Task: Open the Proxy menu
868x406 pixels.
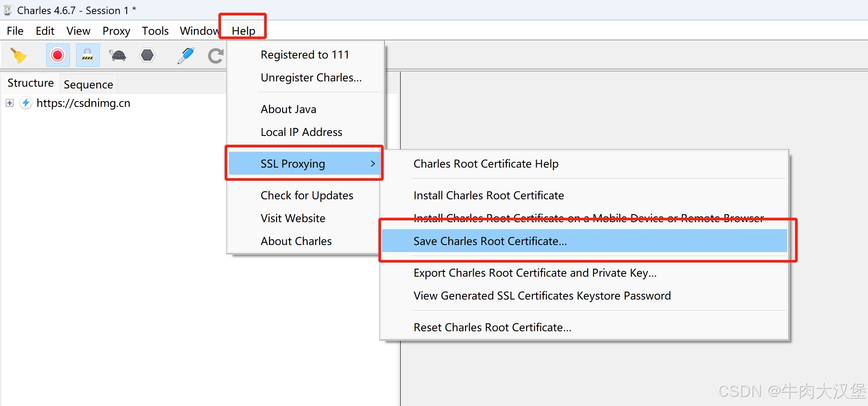Action: click(116, 31)
